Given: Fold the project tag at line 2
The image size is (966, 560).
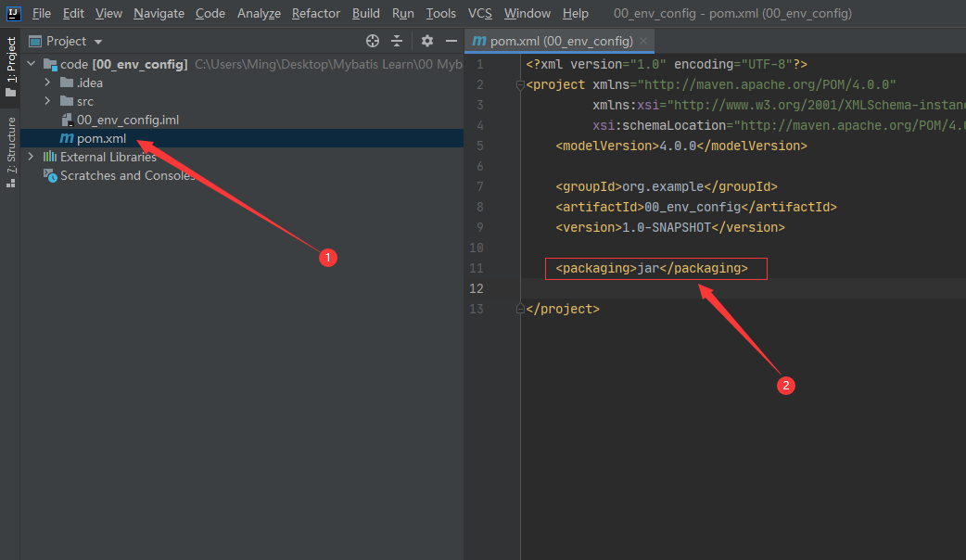Looking at the screenshot, I should tap(520, 85).
